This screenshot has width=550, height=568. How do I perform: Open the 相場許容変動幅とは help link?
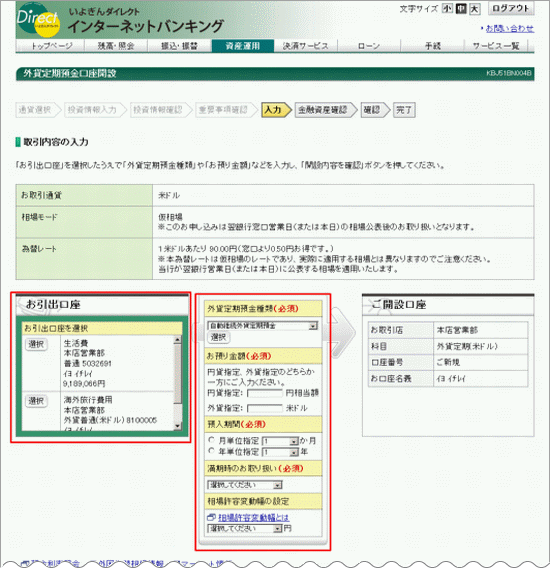click(254, 518)
